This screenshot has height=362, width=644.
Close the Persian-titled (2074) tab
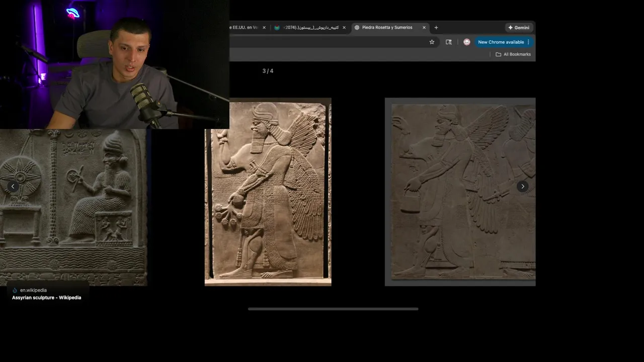[344, 28]
